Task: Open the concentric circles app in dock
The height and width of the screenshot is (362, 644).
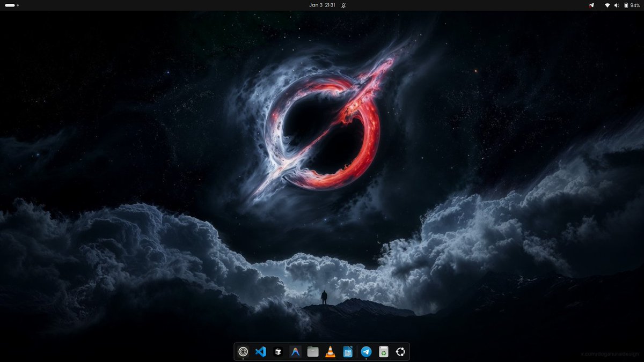Action: [243, 352]
